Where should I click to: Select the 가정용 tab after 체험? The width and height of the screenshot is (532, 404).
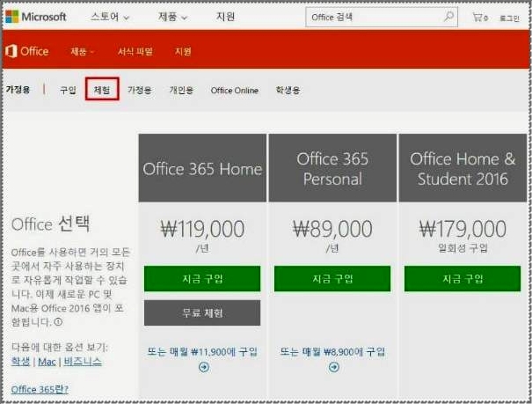pyautogui.click(x=140, y=90)
